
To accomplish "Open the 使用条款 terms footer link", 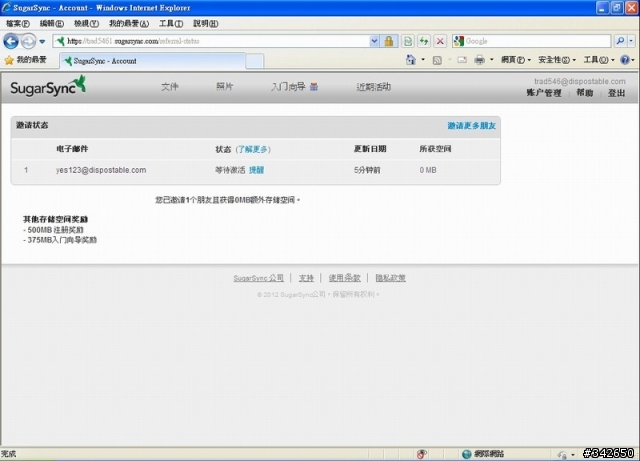I will 344,278.
